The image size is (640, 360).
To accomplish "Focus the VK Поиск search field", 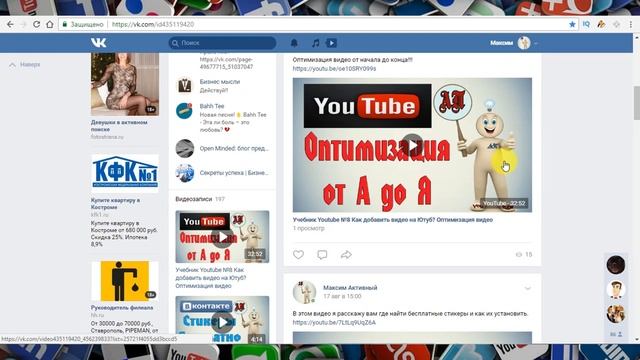I will tap(222, 43).
